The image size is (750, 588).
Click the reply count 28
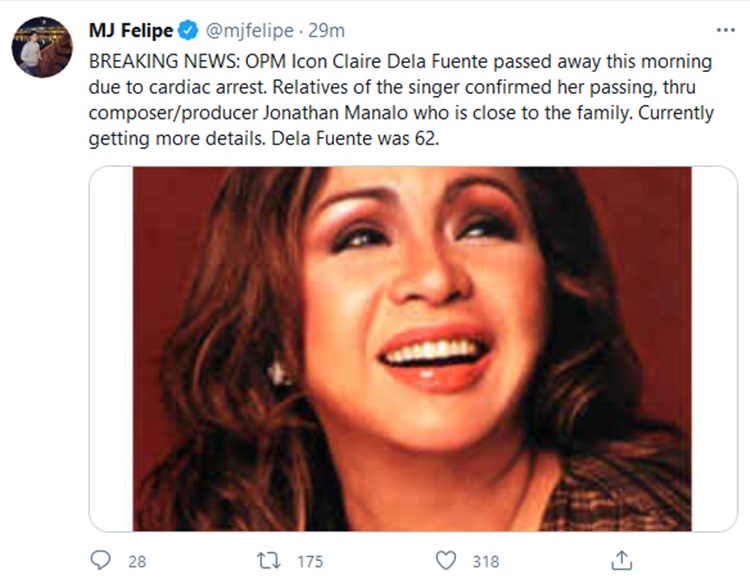point(136,561)
